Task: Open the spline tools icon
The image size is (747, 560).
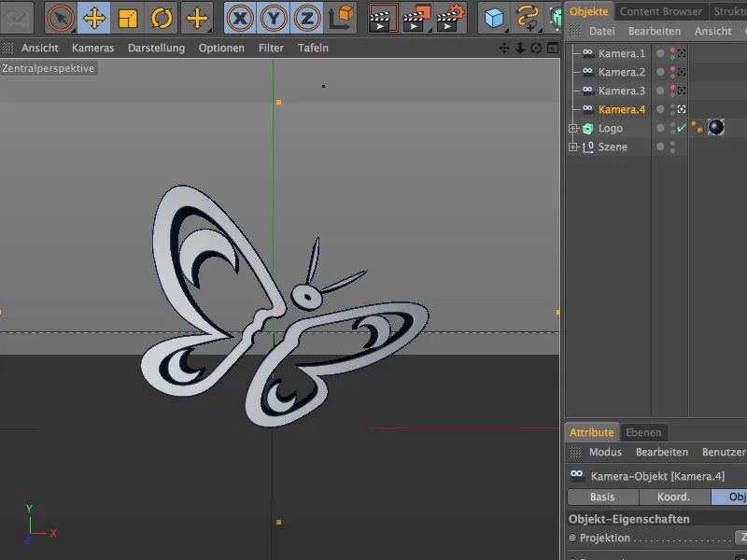Action: (x=528, y=18)
